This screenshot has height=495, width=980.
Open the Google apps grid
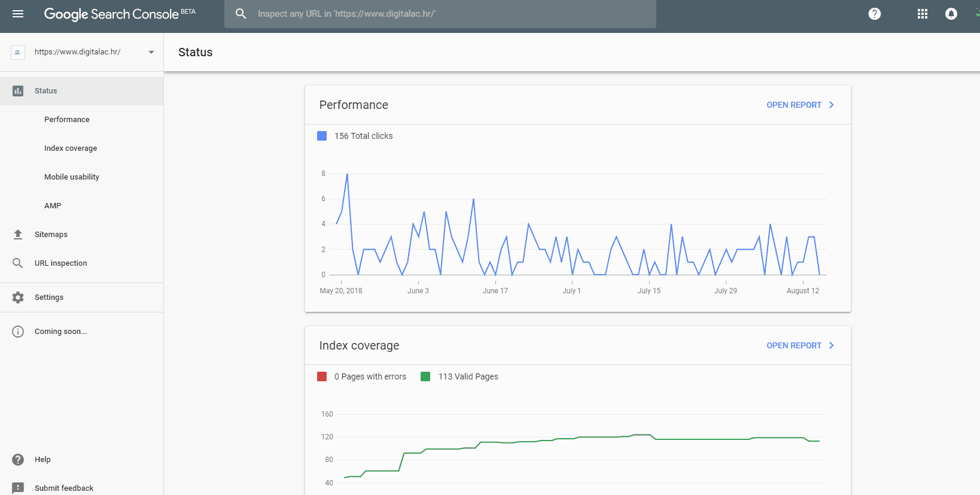click(x=922, y=14)
